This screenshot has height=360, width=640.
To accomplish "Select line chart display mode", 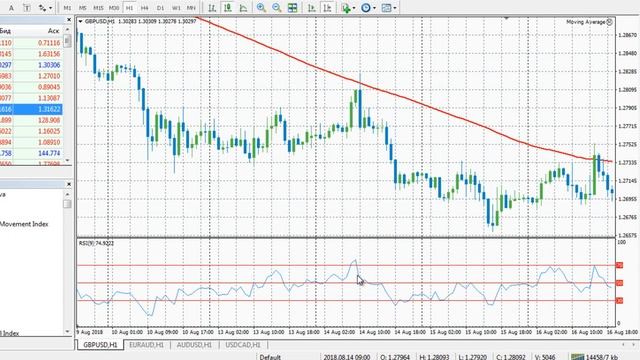I will (x=243, y=8).
